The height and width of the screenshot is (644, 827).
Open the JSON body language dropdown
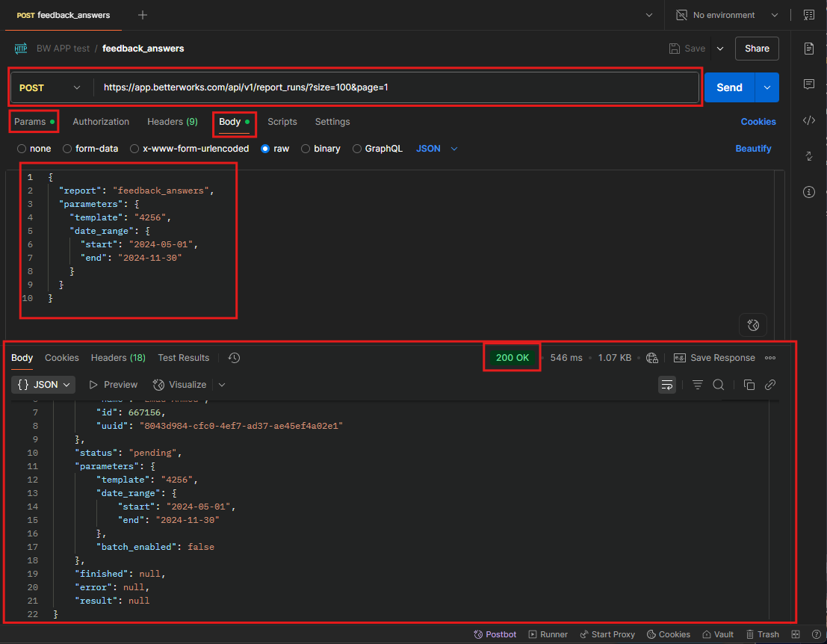(436, 148)
